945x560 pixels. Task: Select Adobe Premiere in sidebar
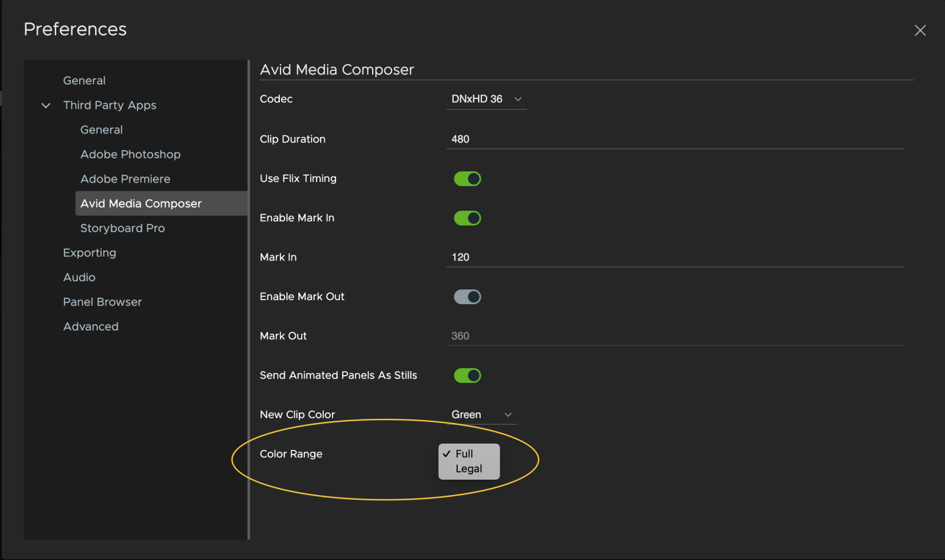(125, 179)
